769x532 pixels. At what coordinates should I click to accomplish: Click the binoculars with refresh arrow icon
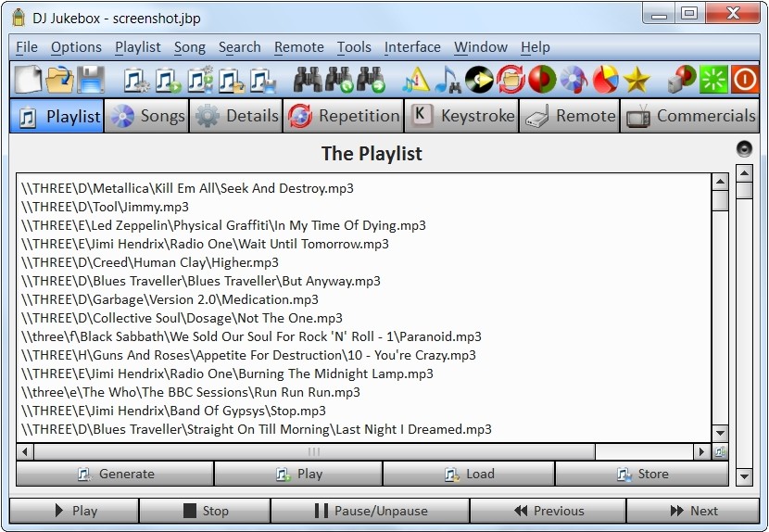339,80
